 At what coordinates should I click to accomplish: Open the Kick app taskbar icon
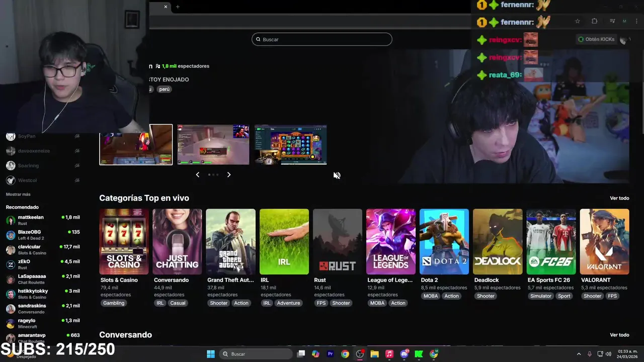pyautogui.click(x=419, y=354)
